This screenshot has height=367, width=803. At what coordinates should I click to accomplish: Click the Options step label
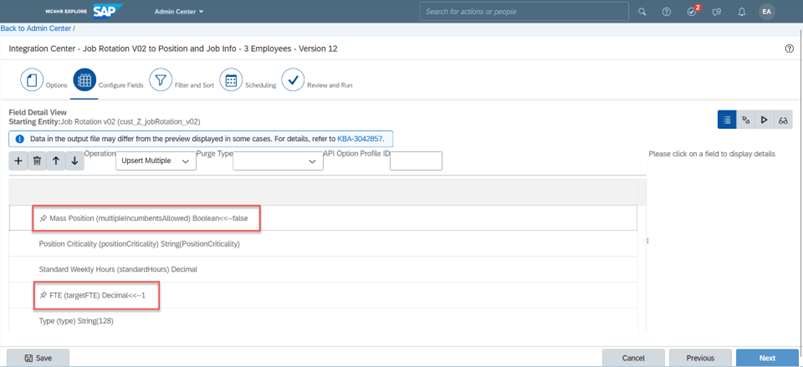point(57,85)
